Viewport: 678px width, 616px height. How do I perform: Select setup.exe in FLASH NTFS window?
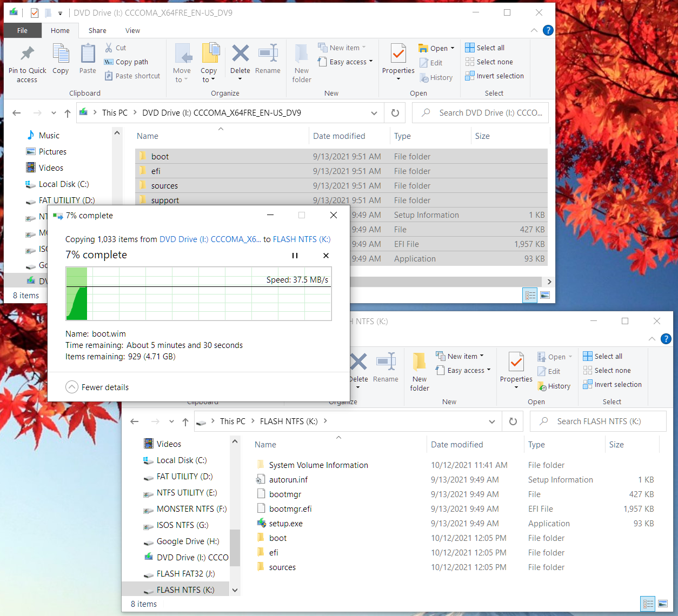(x=286, y=524)
